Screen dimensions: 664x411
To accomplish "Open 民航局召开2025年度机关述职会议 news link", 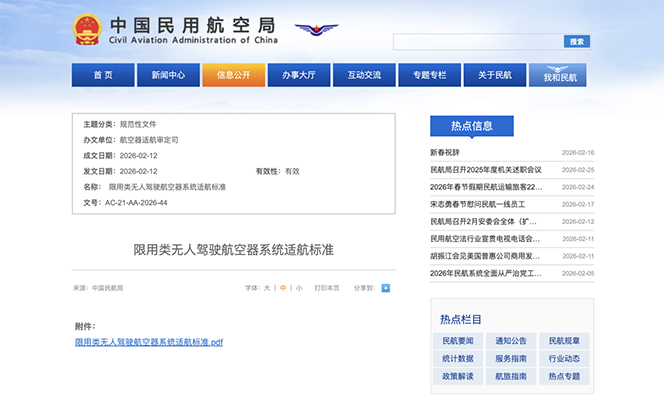I will point(486,170).
